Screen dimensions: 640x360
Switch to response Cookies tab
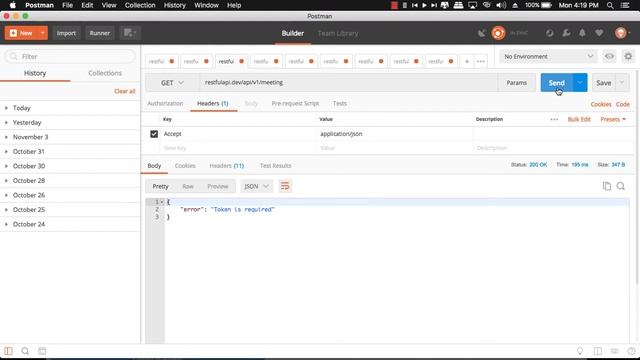coord(185,166)
